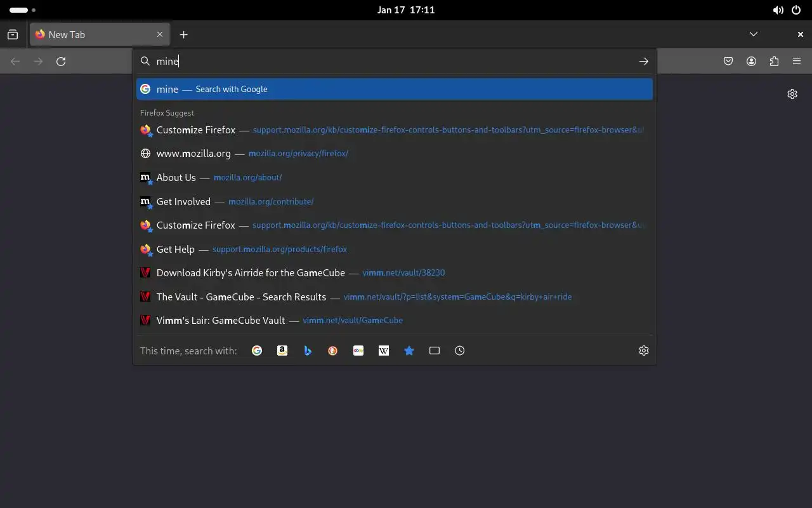The image size is (812, 508).
Task: Search this time with Amazon icon
Action: [282, 351]
